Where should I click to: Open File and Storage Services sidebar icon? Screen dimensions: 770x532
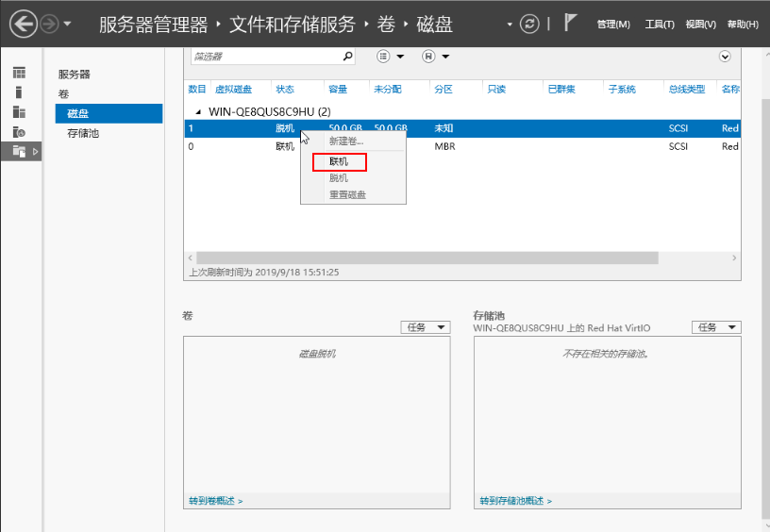point(19,151)
